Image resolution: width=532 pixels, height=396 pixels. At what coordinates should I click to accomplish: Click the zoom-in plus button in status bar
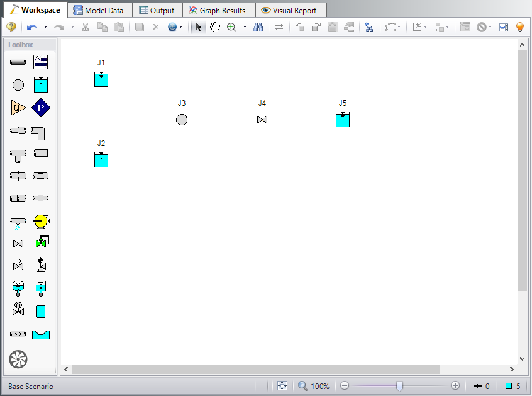(x=455, y=386)
